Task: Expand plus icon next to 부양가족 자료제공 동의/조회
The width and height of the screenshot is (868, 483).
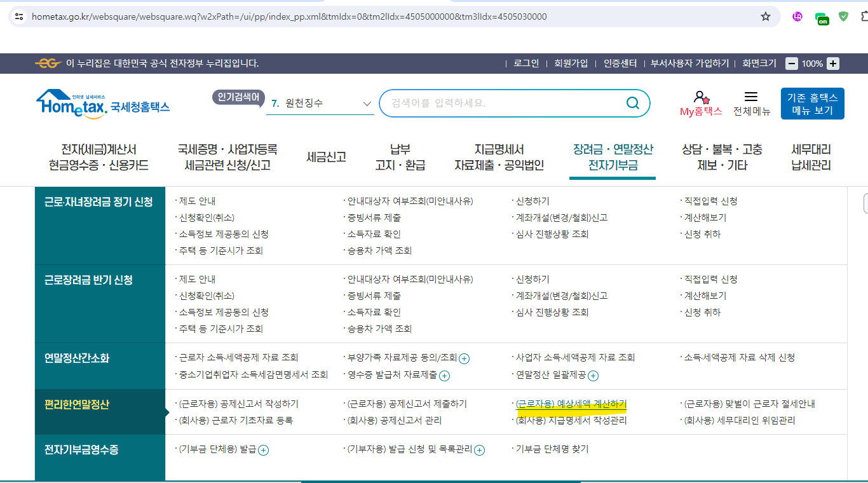Action: [x=465, y=358]
